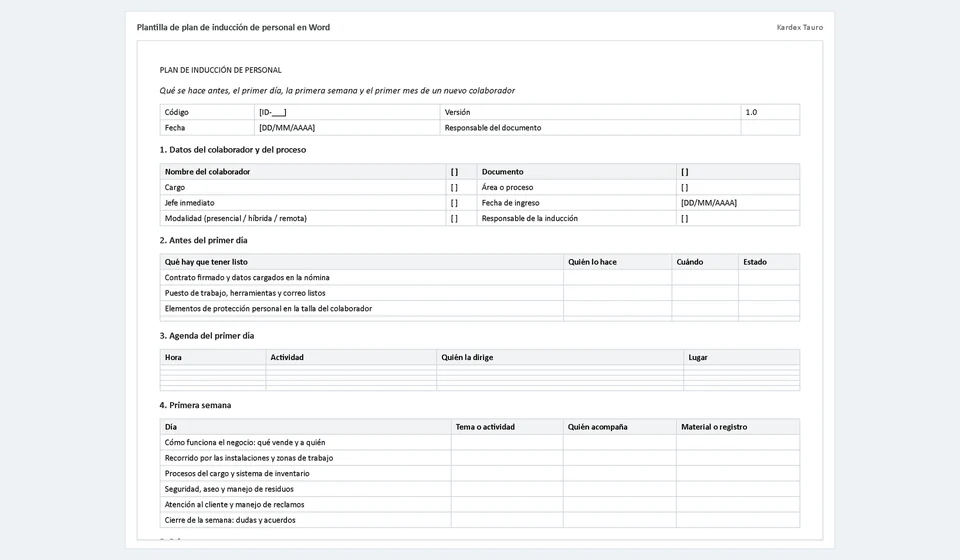Click the row 'Atención al cliente y manejo de reclamos'
The height and width of the screenshot is (560, 960).
click(480, 505)
